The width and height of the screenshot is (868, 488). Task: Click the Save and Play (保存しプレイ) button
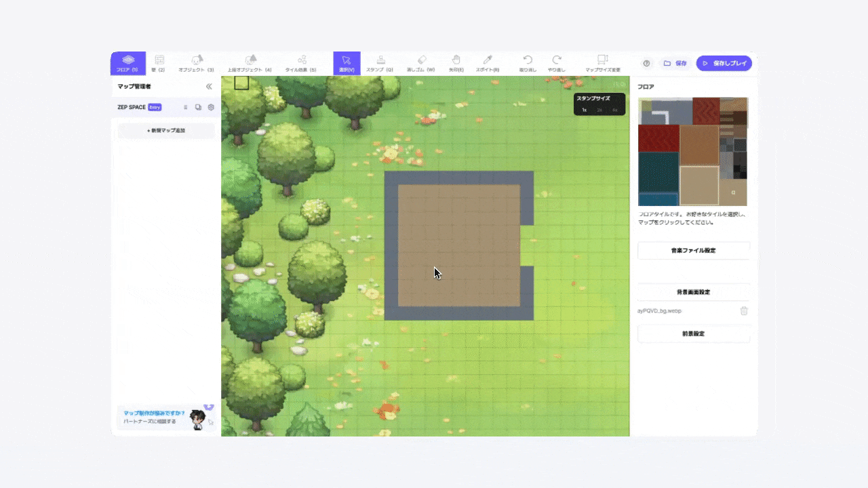coord(724,63)
